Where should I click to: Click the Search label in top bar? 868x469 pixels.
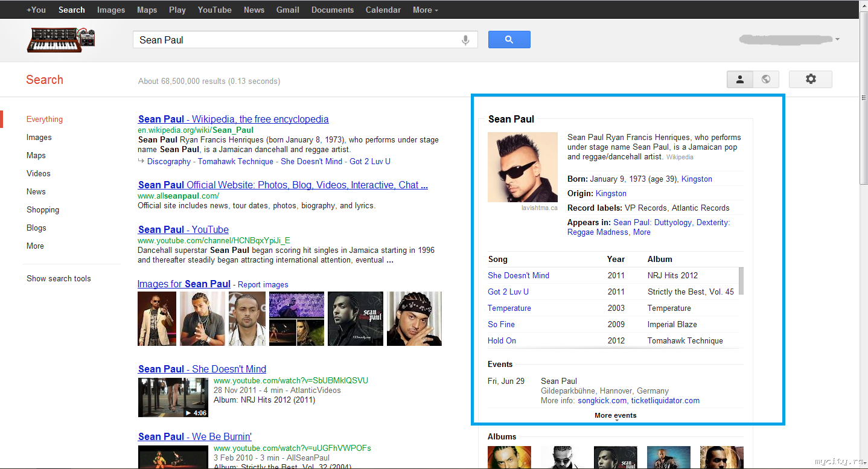pos(72,10)
